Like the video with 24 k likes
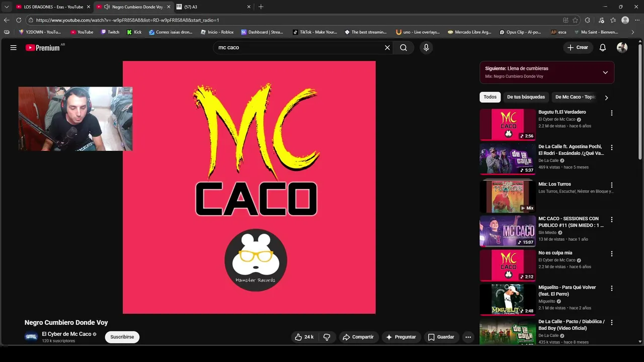Viewport: 644px width, 362px height. coord(304,337)
